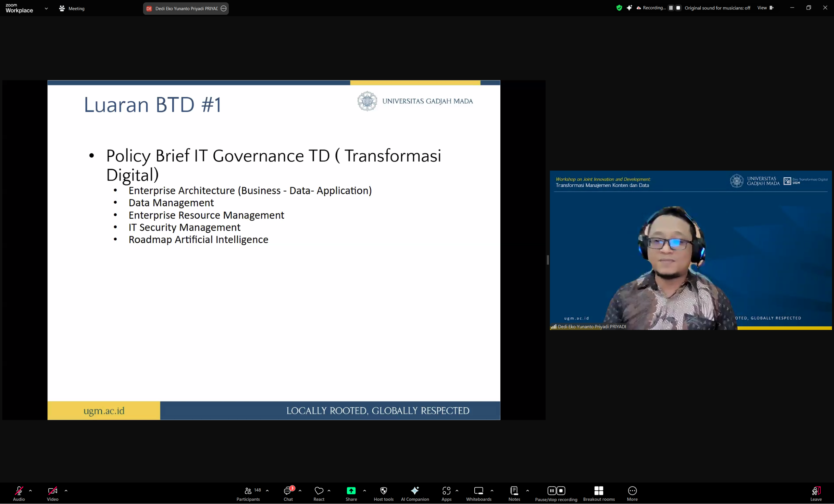Open Breakout rooms
This screenshot has height=504, width=834.
coord(598,493)
